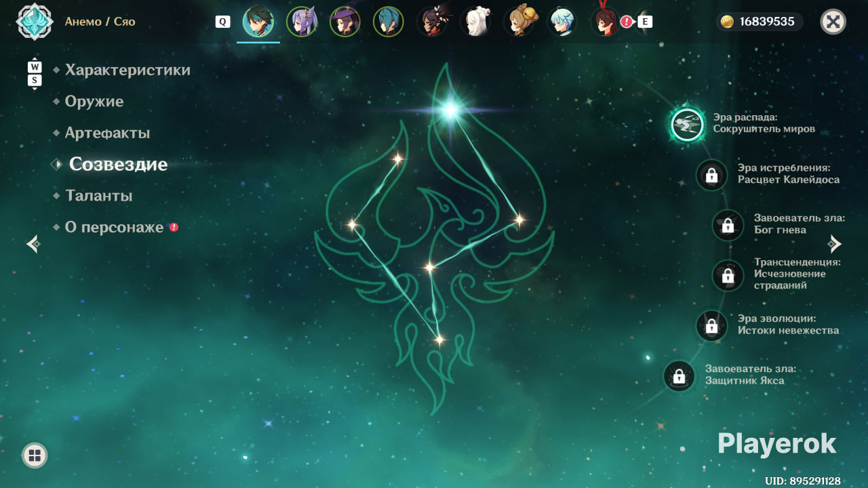
Task: Pick the short teal-haired portrait facing away
Action: tap(389, 22)
